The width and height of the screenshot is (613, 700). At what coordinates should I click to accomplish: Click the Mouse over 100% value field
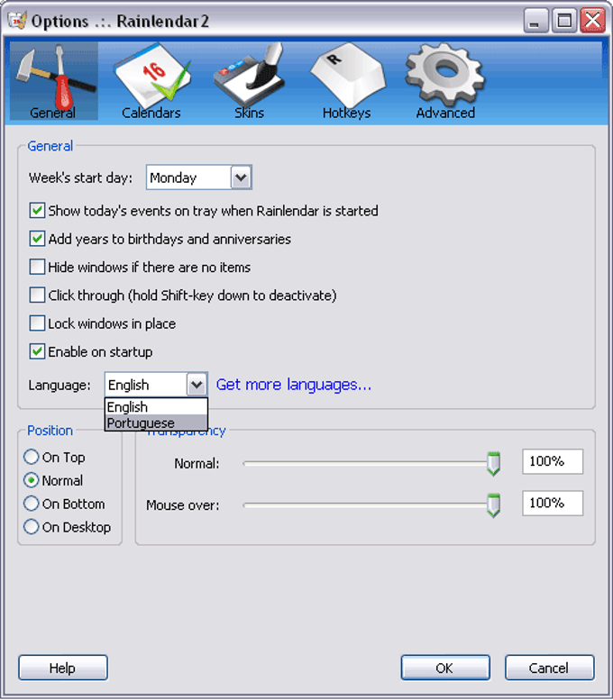click(x=553, y=503)
